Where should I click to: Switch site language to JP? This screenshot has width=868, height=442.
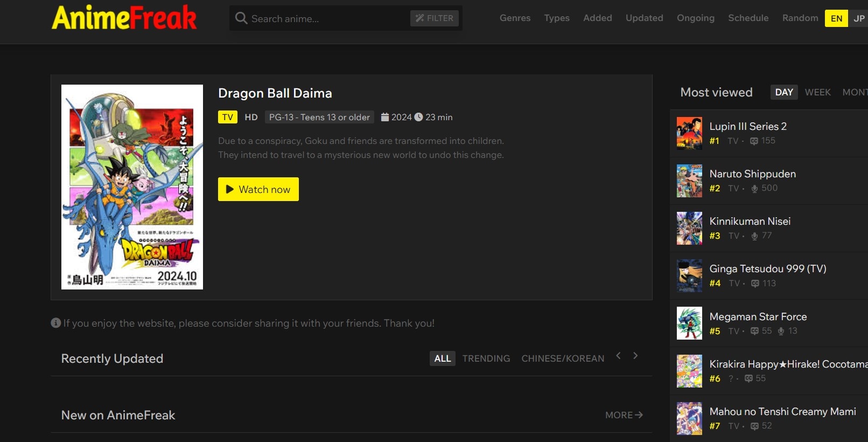point(859,18)
